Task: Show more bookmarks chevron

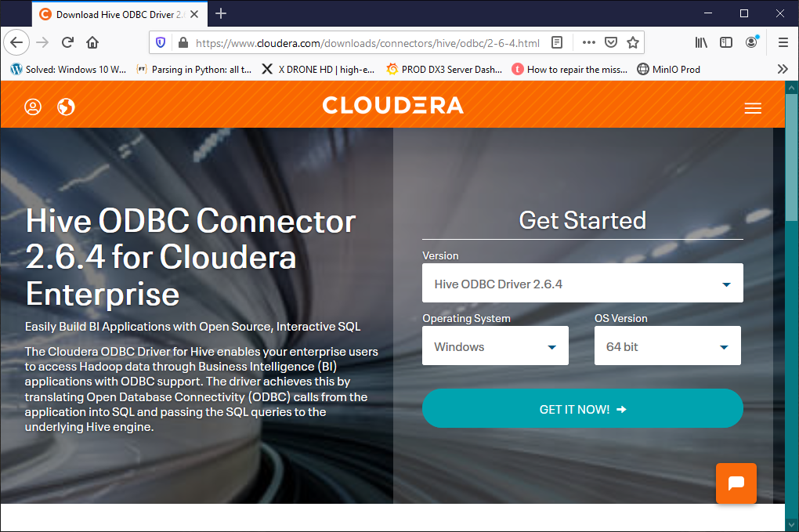Action: click(x=783, y=69)
